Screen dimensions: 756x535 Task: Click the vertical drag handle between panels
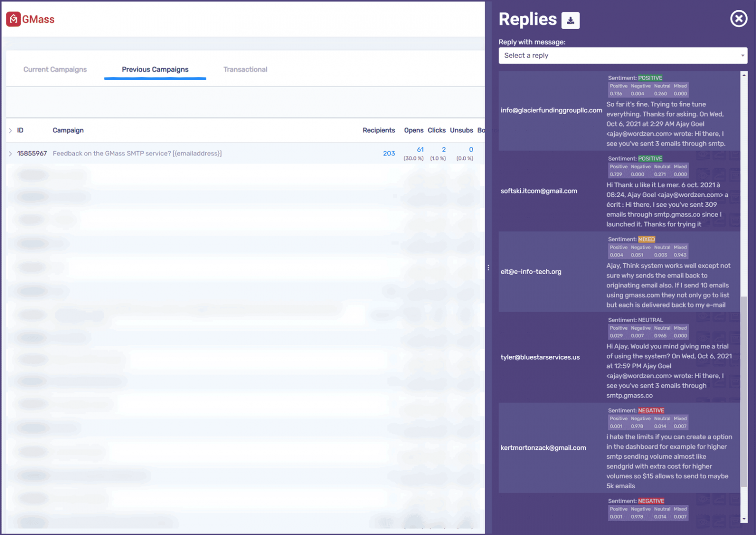point(488,267)
